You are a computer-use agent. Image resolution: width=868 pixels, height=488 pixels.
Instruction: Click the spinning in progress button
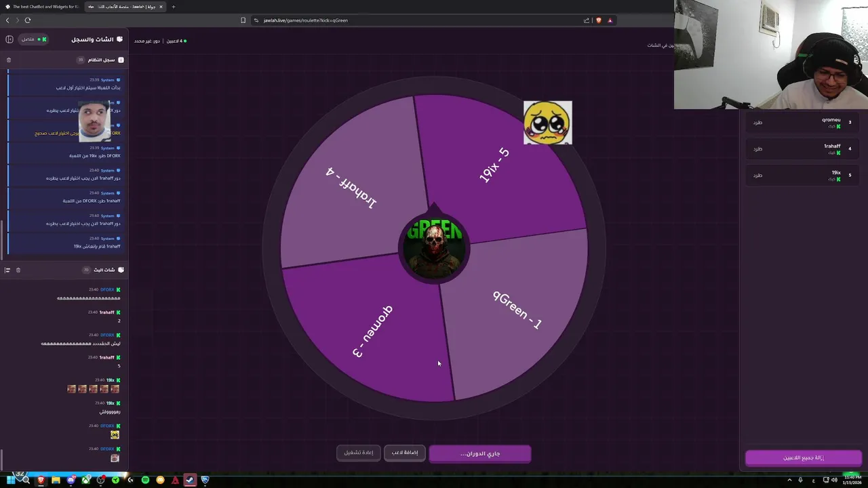[x=480, y=453]
